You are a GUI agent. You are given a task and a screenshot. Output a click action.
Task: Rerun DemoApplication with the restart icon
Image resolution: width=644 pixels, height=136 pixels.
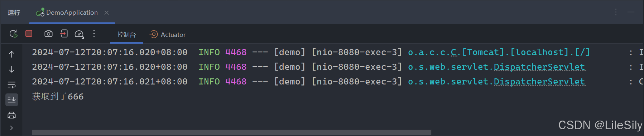13,34
